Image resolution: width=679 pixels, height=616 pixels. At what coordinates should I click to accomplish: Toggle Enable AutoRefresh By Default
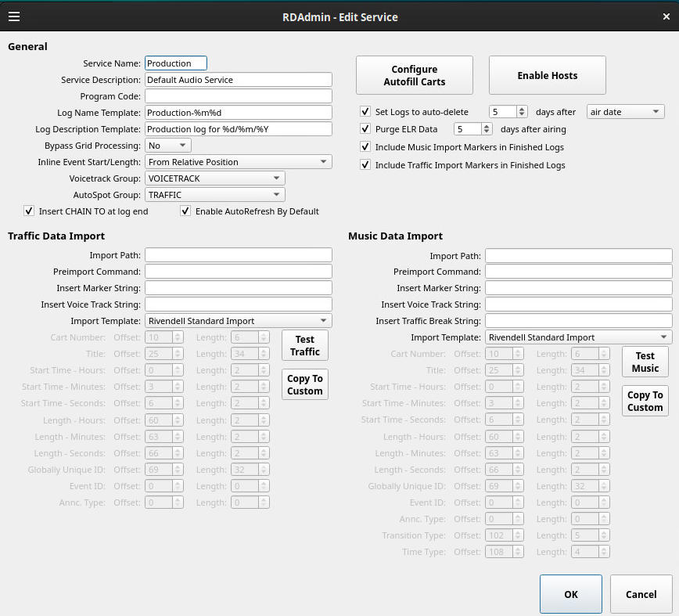click(x=185, y=211)
